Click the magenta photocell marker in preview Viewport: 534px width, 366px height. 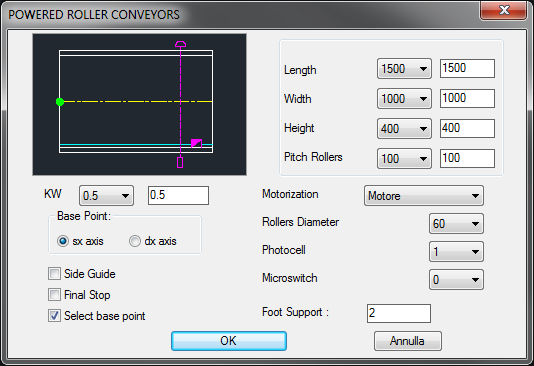(197, 143)
